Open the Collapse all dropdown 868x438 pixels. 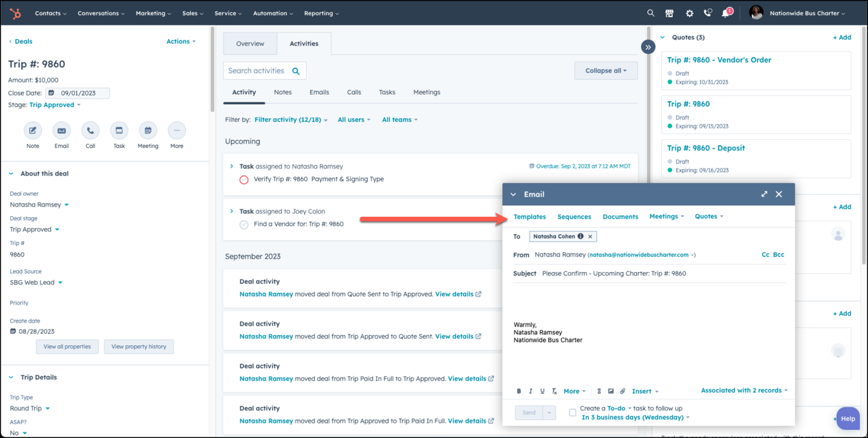point(606,71)
